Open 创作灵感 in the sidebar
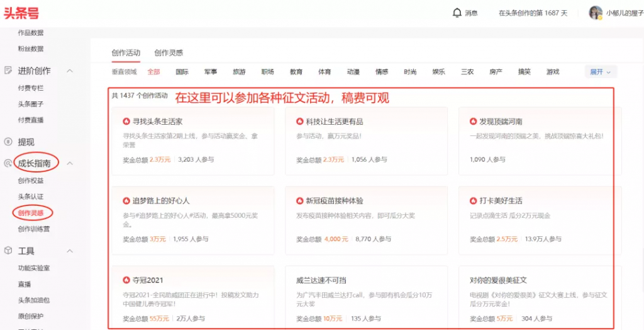This screenshot has width=644, height=330. pyautogui.click(x=31, y=213)
